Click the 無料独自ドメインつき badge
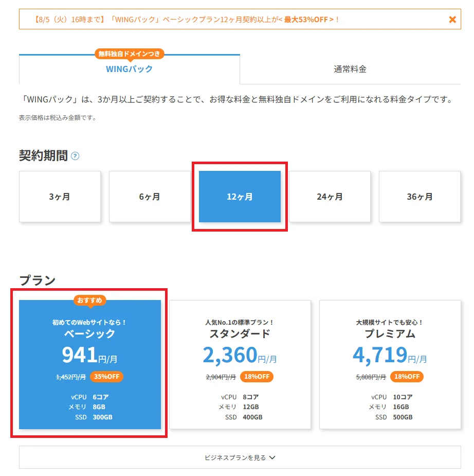474x476 pixels. pos(130,54)
